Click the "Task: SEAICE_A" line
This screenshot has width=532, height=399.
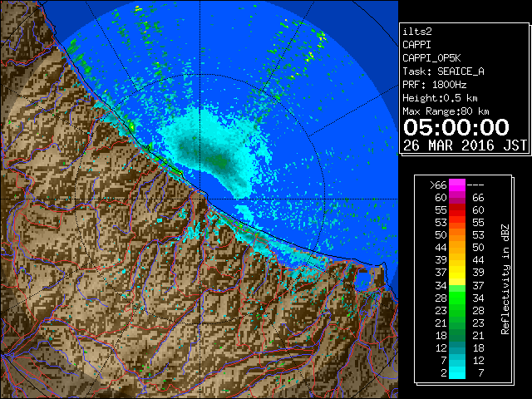pyautogui.click(x=443, y=71)
